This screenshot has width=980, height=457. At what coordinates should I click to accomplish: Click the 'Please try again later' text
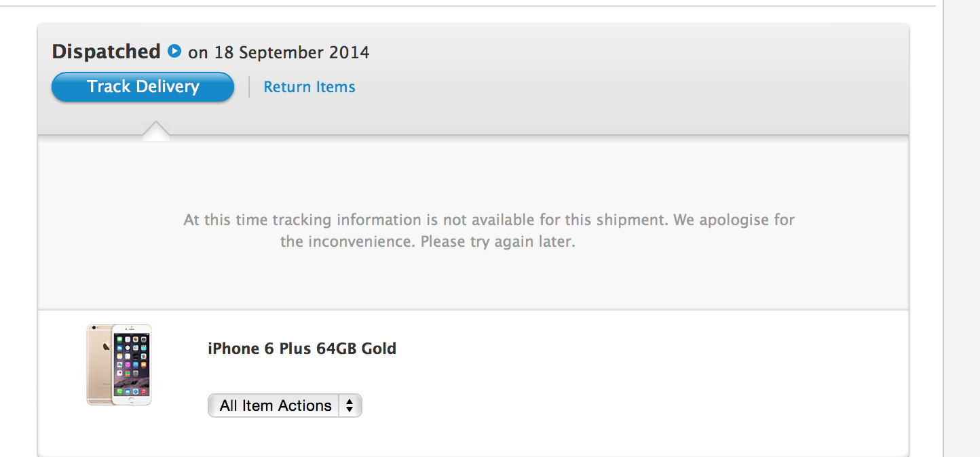click(497, 242)
